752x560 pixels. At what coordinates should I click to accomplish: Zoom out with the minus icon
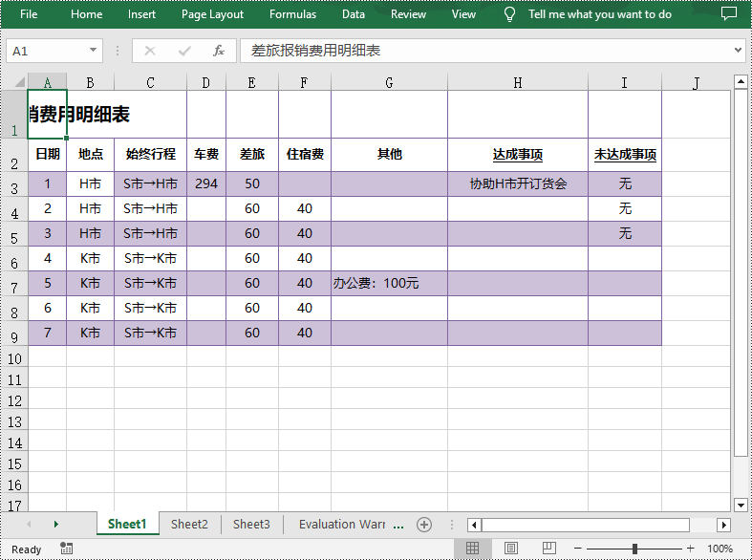point(577,549)
